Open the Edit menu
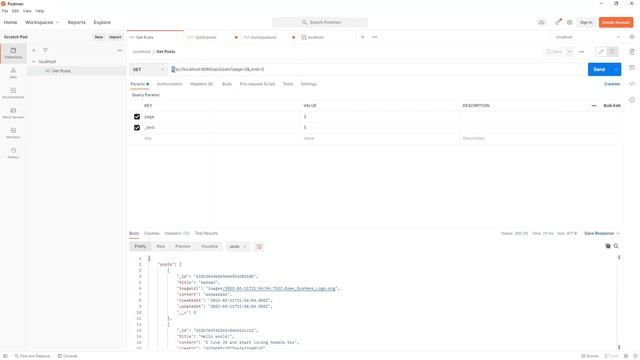640x360 pixels. pos(15,11)
